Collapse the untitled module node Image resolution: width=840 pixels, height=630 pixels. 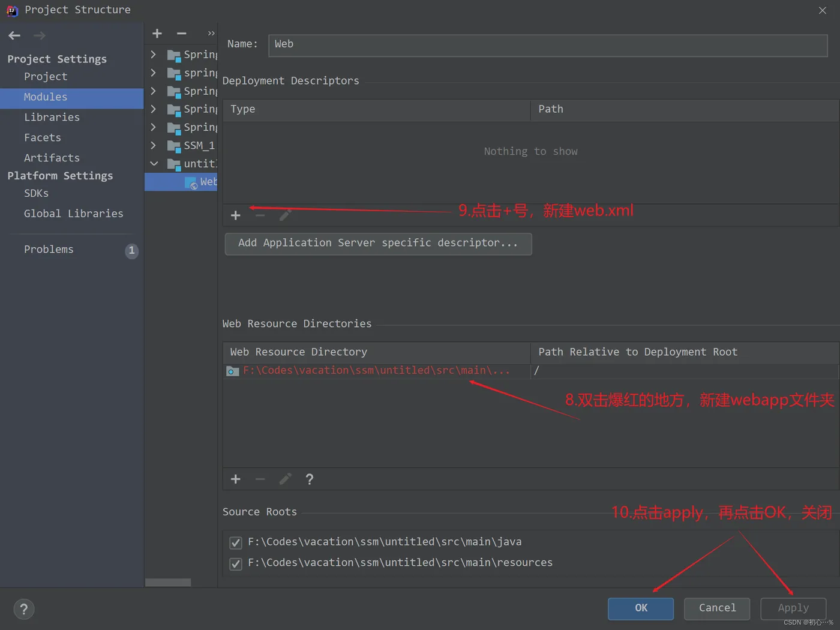[x=154, y=163]
